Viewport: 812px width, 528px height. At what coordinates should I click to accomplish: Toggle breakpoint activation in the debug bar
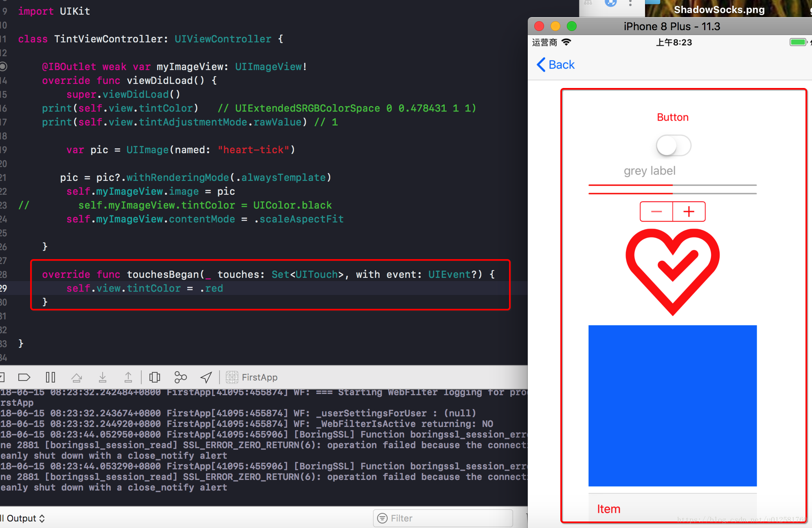24,377
